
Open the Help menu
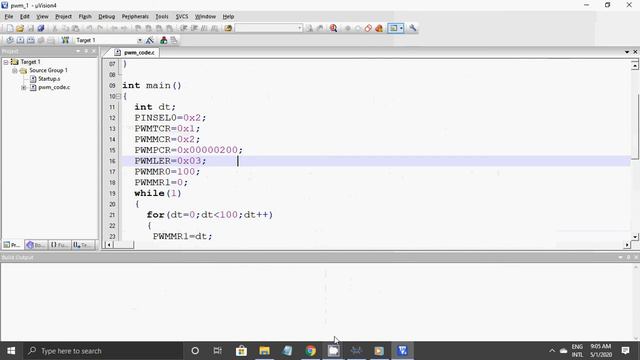pos(228,16)
